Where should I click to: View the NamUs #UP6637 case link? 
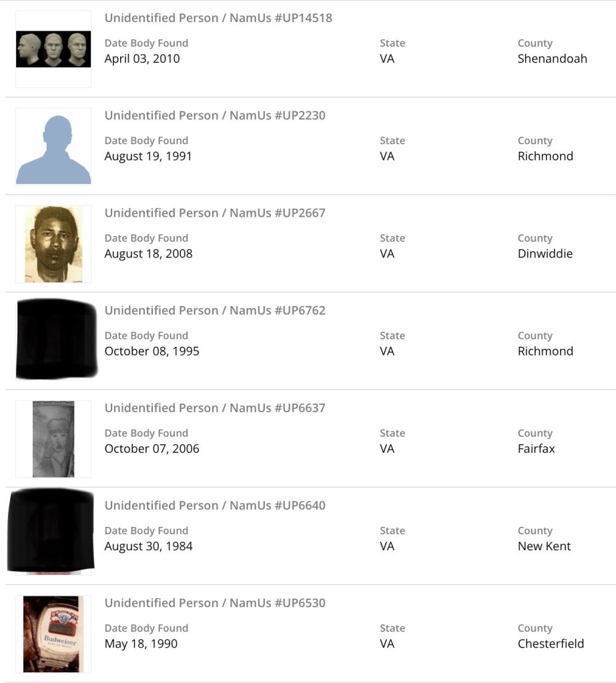pyautogui.click(x=215, y=408)
